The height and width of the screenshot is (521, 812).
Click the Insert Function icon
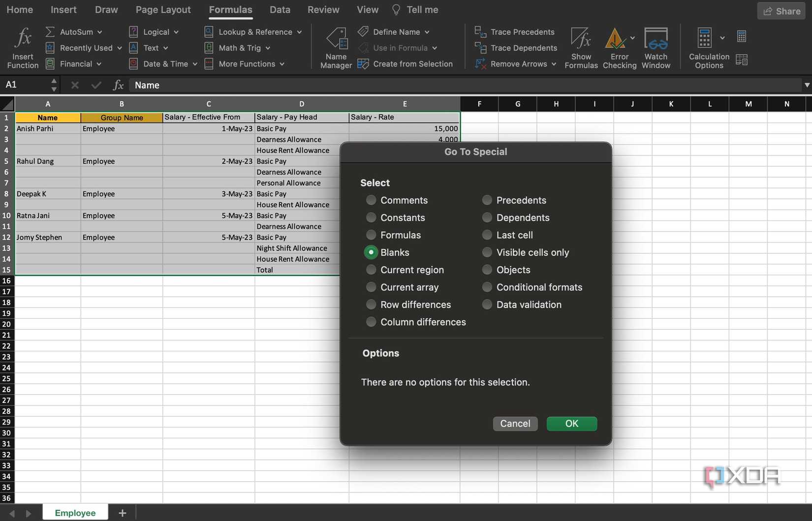click(x=22, y=47)
